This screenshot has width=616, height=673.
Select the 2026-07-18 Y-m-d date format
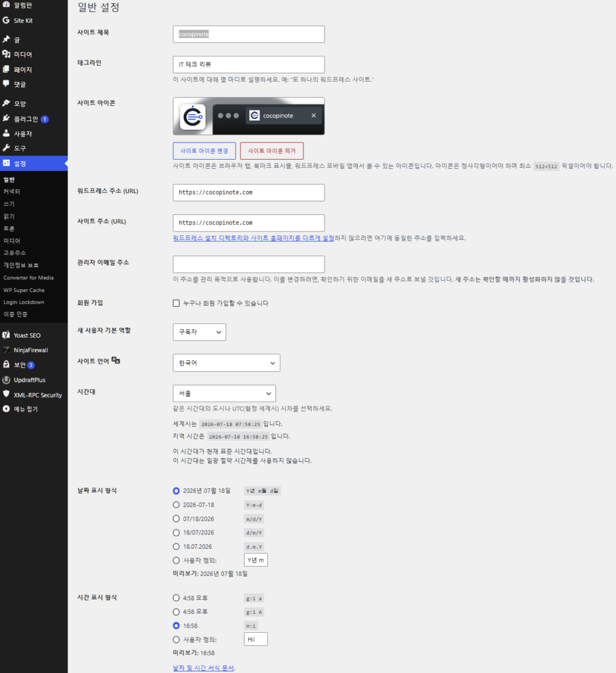(x=176, y=505)
